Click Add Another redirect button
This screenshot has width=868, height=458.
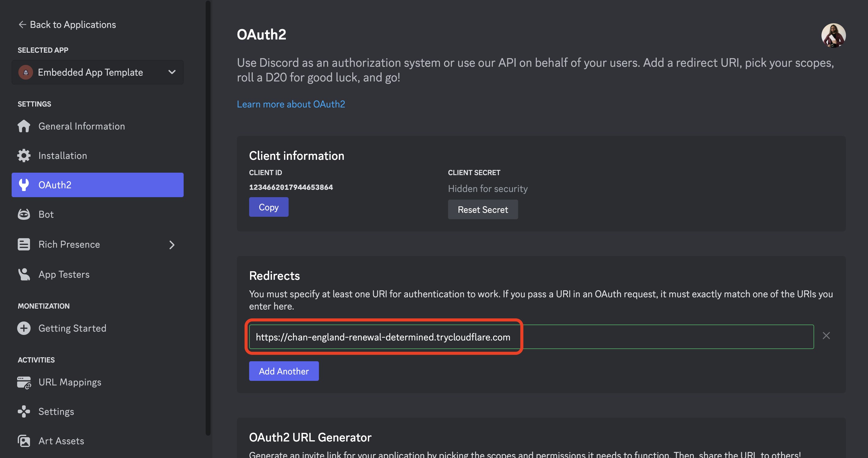[x=284, y=371]
